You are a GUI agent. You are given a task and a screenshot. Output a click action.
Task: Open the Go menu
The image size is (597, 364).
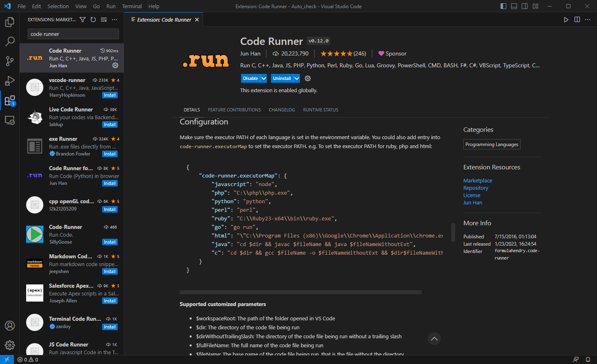coord(96,6)
